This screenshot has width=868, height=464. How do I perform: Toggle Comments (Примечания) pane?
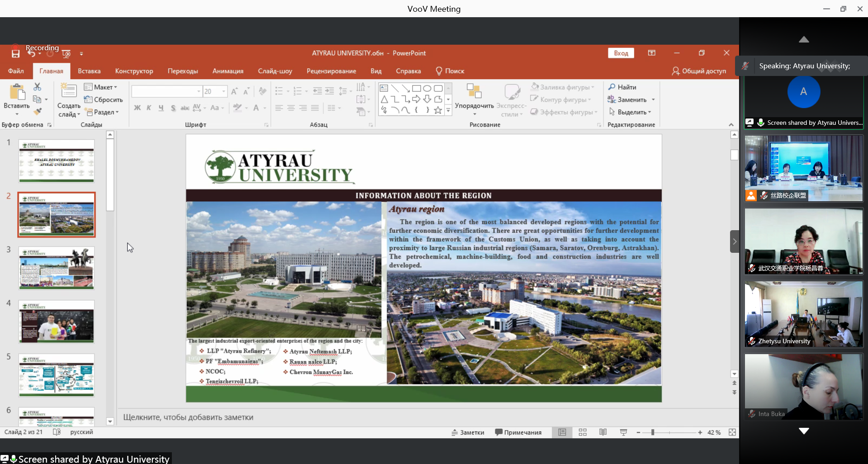pyautogui.click(x=518, y=432)
